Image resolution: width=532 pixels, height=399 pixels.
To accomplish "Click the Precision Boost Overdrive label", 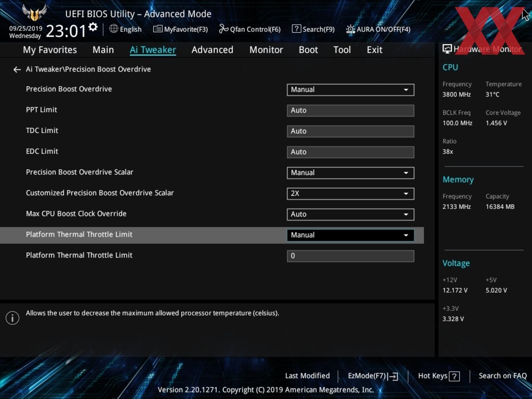I will 69,89.
